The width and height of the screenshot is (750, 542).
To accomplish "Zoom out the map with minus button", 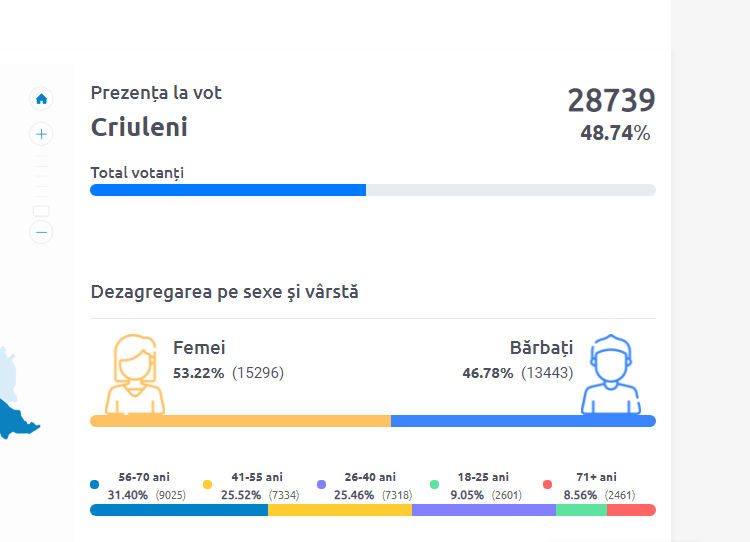I will 41,232.
